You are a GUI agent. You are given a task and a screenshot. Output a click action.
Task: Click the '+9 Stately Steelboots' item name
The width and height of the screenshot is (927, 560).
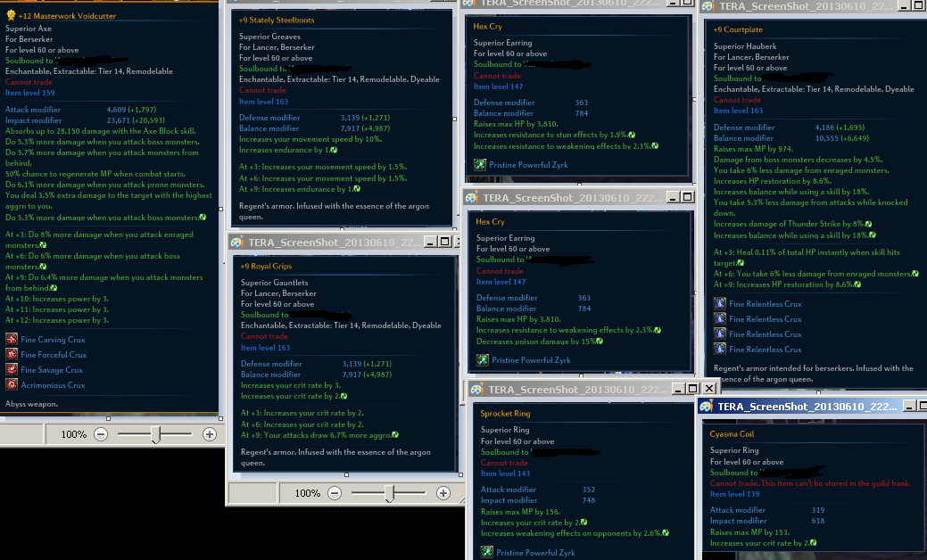(277, 21)
